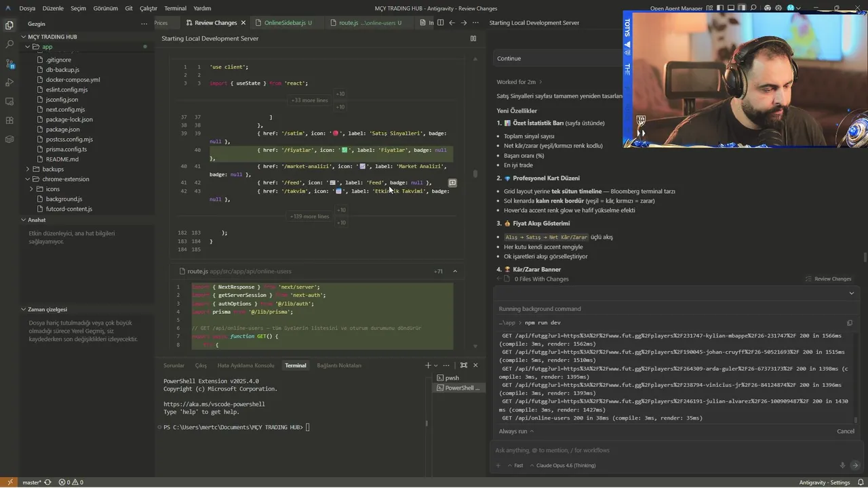Collapse the route.js diff section chevron
The height and width of the screenshot is (488, 868).
tap(455, 271)
